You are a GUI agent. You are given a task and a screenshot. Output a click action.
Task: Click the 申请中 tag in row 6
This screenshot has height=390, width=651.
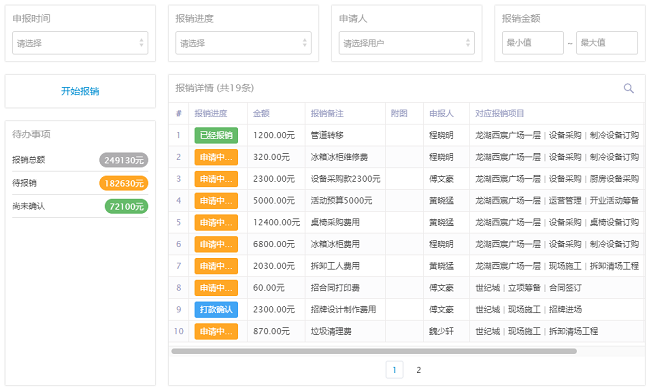click(x=216, y=244)
